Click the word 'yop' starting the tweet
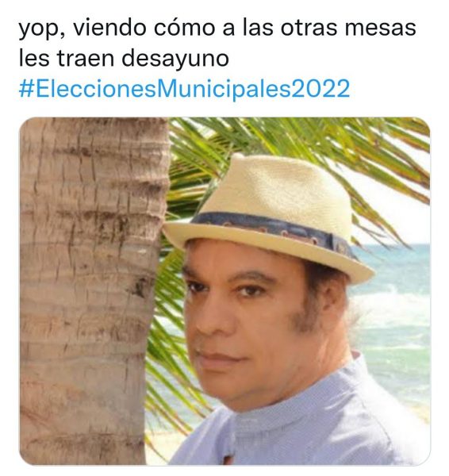This screenshot has height=476, width=449. coord(39,29)
